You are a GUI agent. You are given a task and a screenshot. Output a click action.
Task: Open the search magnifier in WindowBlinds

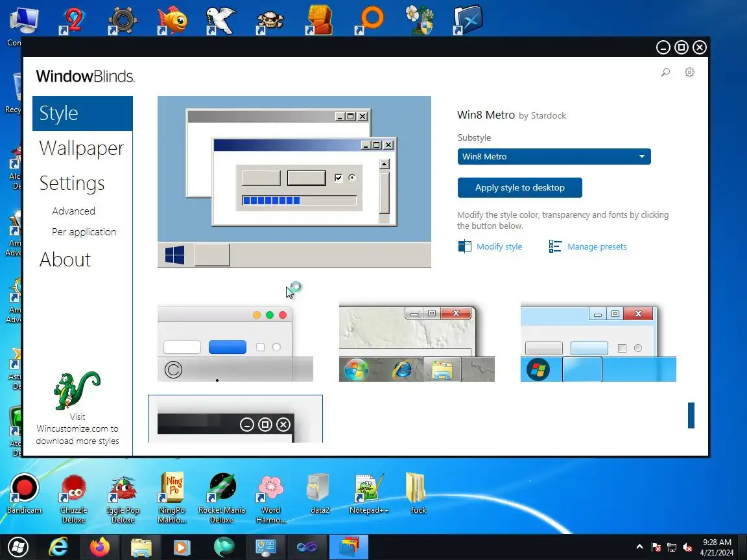(x=665, y=73)
